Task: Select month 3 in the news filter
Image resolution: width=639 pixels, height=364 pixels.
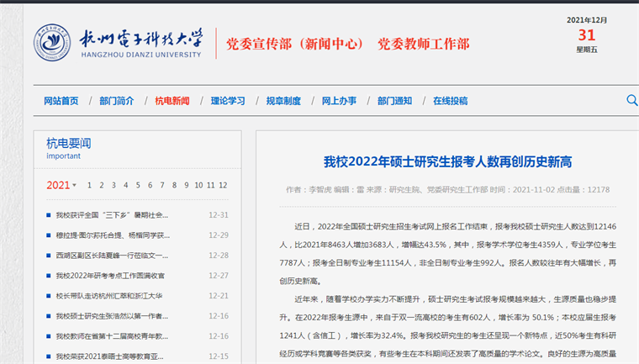Action: [x=114, y=185]
